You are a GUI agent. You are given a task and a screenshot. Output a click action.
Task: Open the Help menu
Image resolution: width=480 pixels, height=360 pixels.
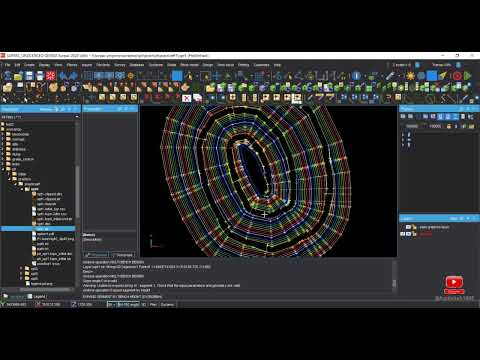[277, 65]
